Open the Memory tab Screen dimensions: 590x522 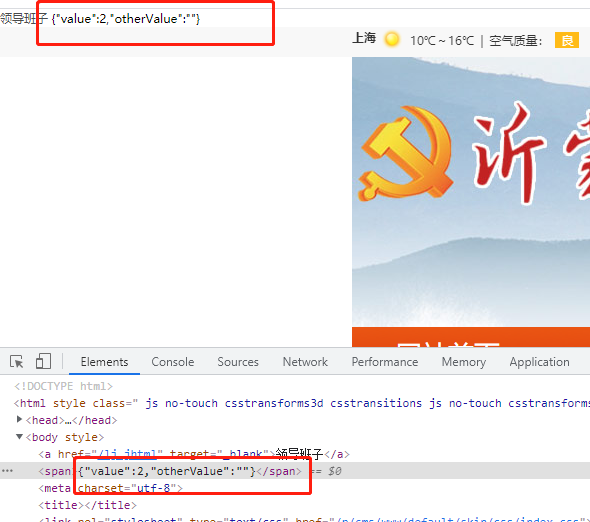click(464, 362)
